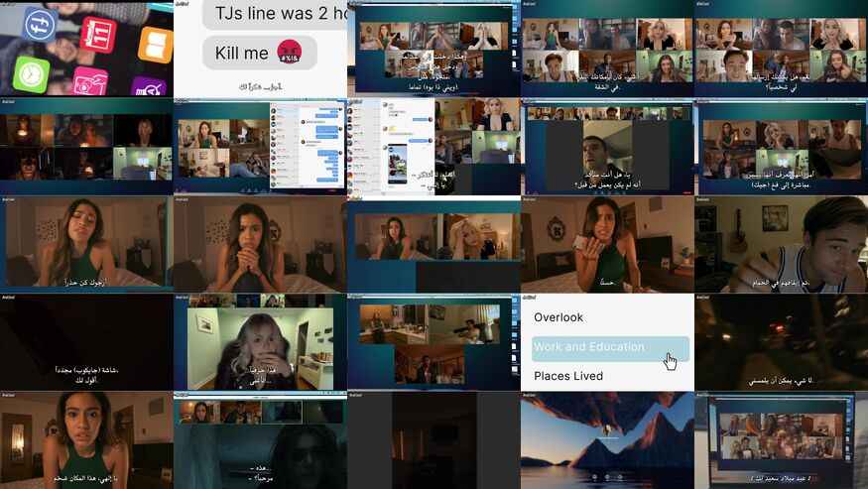Select thumbnail of man in basketball jersey
This screenshot has height=489, width=868.
pyautogui.click(x=781, y=244)
